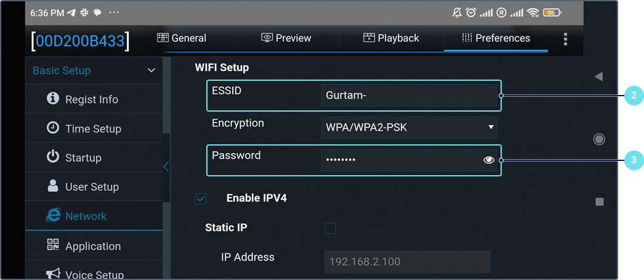
Task: Open the Preview tab
Action: 286,38
